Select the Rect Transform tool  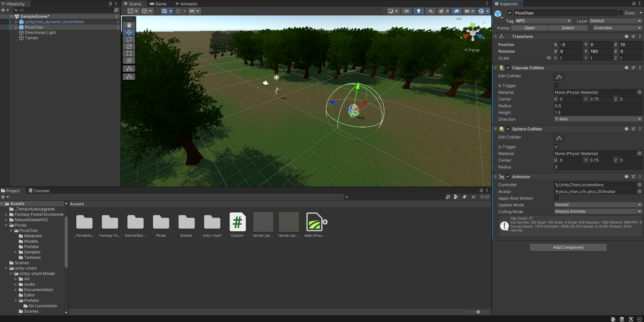pos(129,53)
